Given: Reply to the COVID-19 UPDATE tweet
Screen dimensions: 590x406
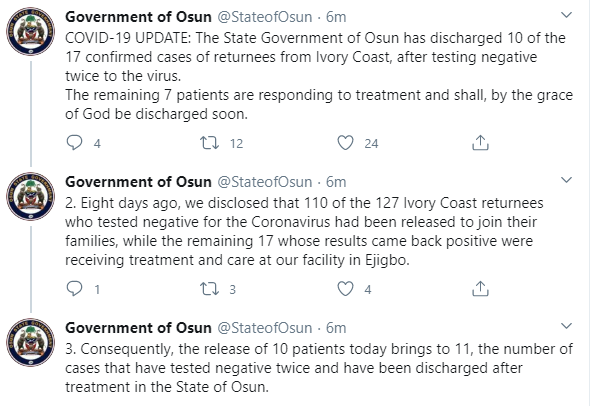Looking at the screenshot, I should [x=74, y=143].
